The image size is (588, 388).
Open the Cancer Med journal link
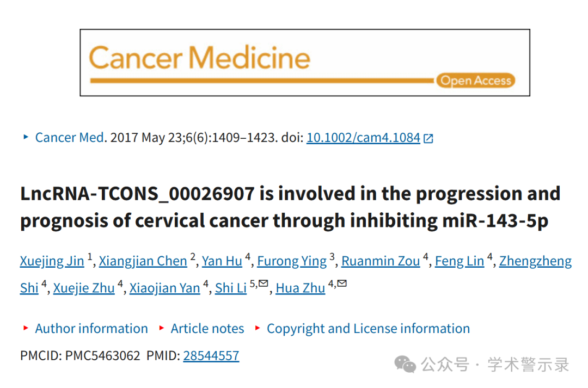coord(69,138)
